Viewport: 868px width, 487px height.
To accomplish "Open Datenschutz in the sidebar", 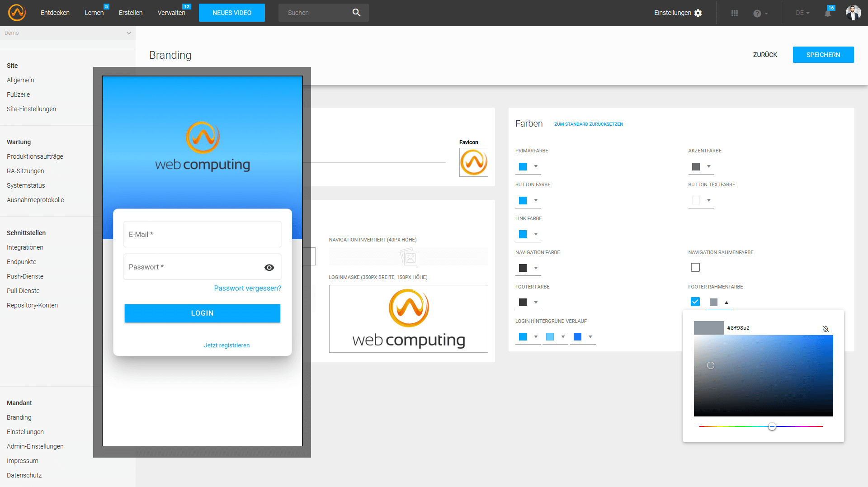I will [x=24, y=475].
